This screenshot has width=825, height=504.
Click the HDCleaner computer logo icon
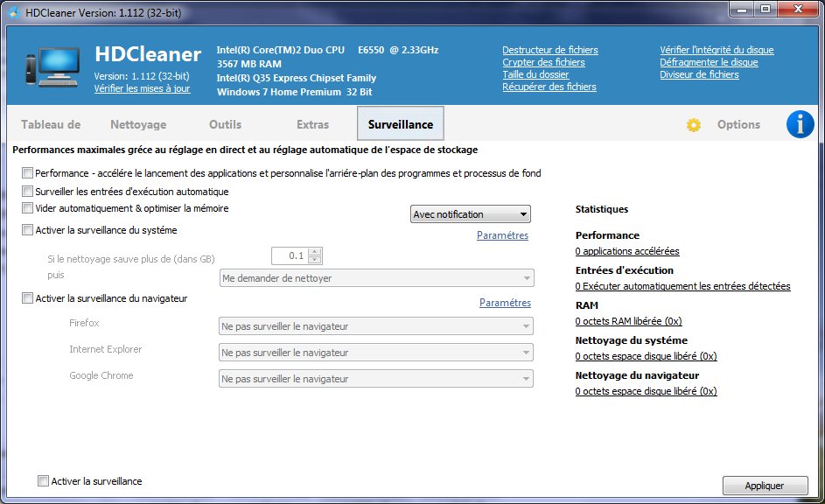click(52, 66)
